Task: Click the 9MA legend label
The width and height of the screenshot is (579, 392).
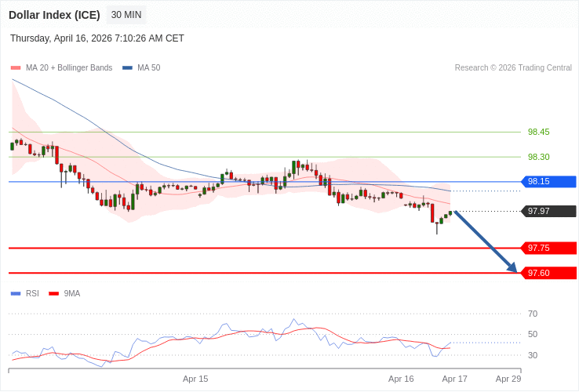Action: point(72,293)
